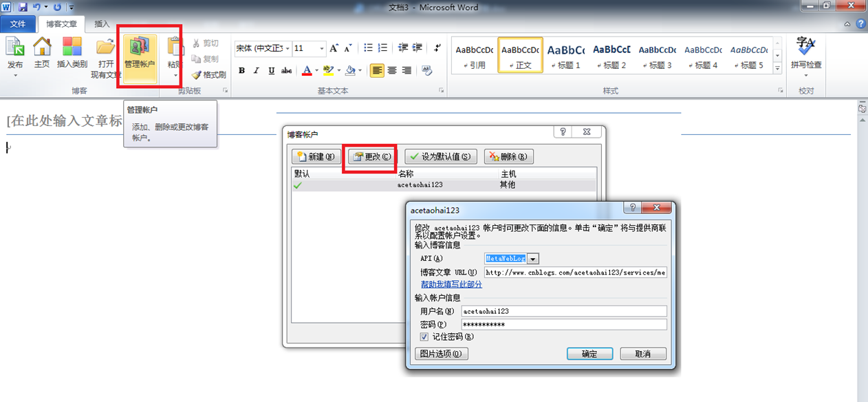Viewport: 868px width, 402px height.
Task: Toggle 记住密码 (Remember Password) checkbox
Action: click(424, 337)
